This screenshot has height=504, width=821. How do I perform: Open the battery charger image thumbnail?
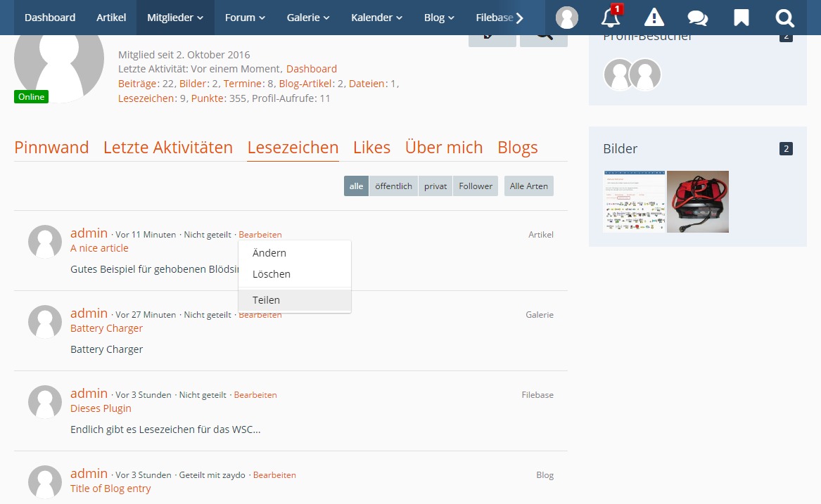point(697,202)
